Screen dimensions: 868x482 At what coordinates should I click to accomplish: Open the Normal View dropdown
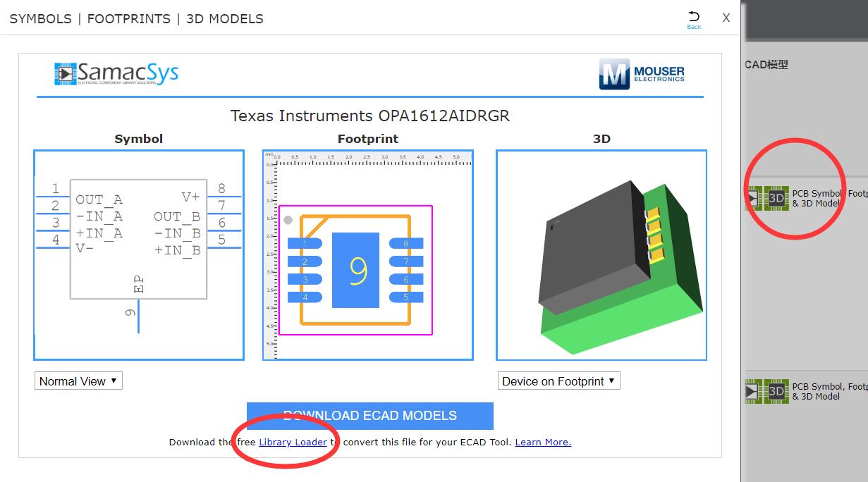click(78, 381)
